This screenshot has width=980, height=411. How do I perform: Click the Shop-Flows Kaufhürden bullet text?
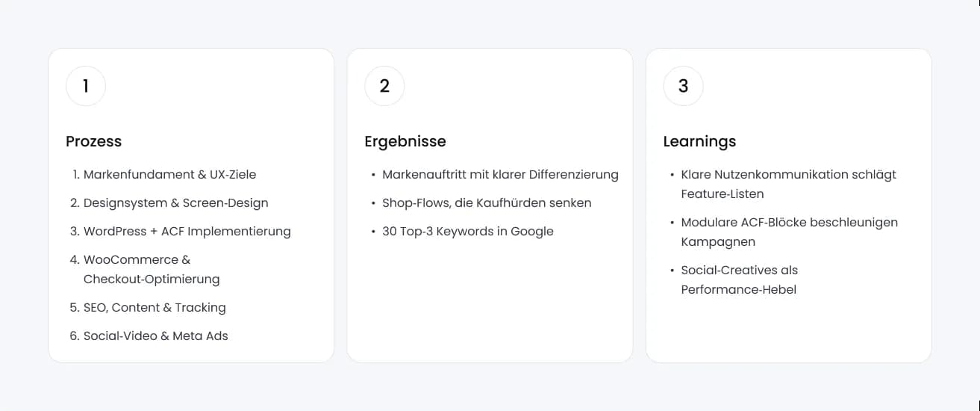coord(487,203)
